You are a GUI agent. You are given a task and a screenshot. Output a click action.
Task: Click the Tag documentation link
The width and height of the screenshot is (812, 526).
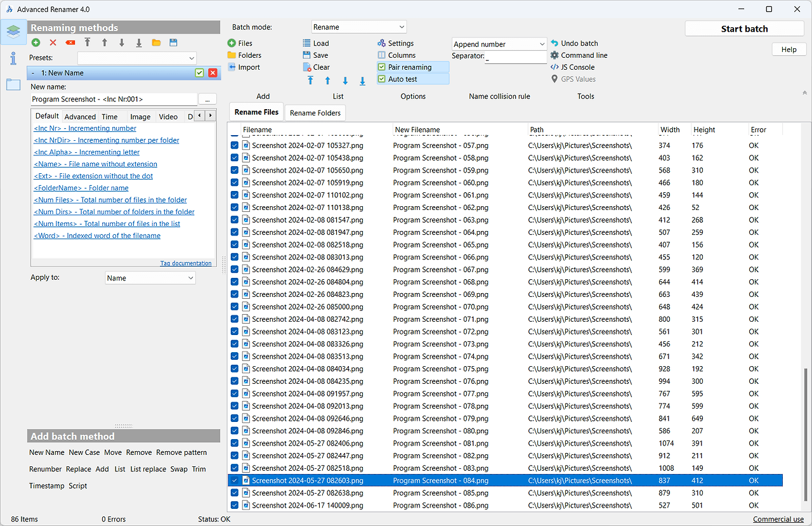(186, 263)
